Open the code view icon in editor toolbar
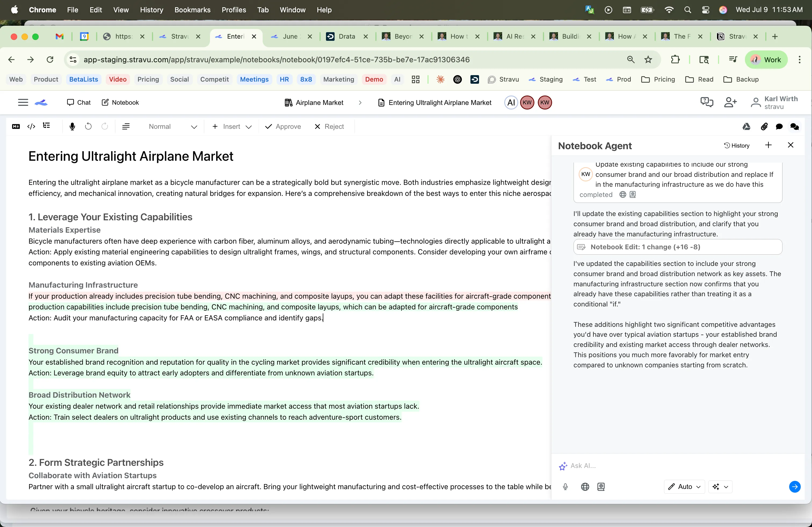812x527 pixels. [31, 126]
